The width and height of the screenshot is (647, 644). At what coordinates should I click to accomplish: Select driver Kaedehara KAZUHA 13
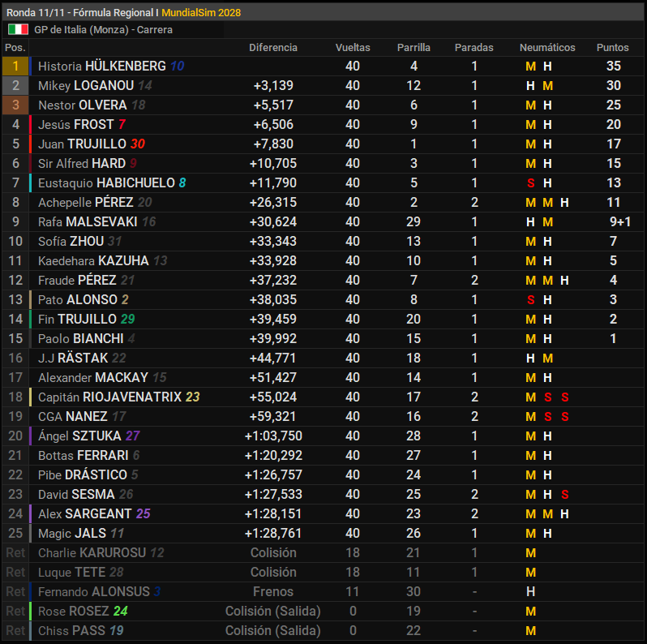point(103,260)
